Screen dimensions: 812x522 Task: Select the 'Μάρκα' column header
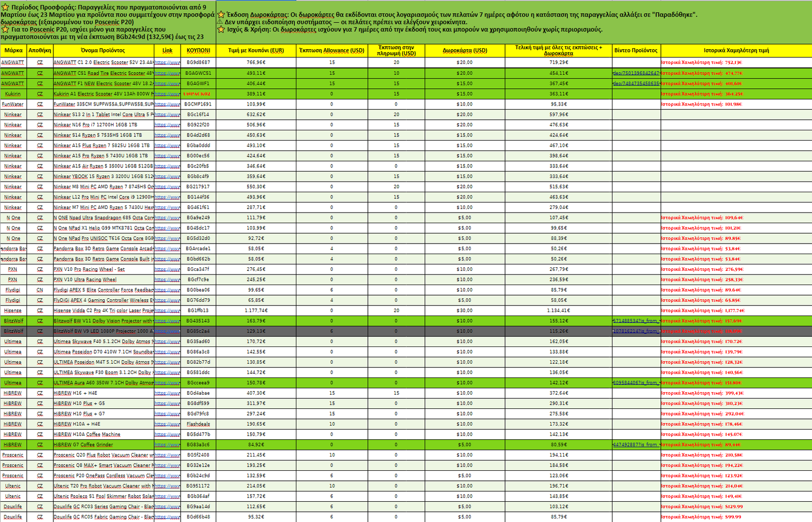click(x=14, y=51)
